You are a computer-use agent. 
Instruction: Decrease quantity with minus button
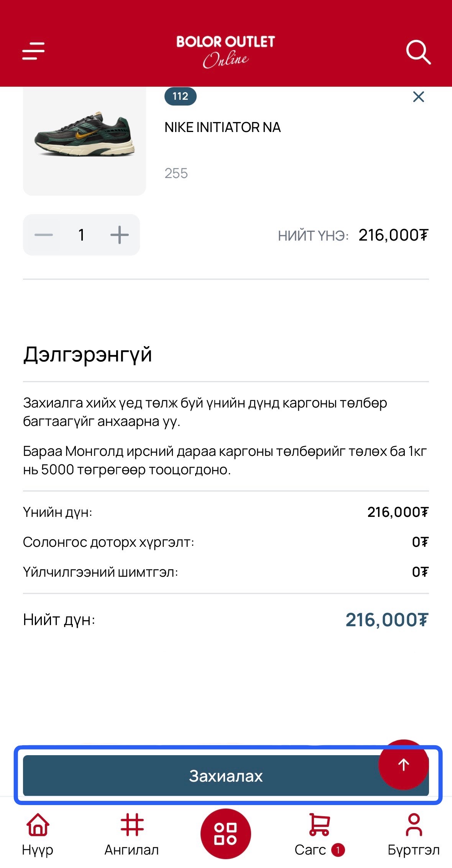point(44,235)
